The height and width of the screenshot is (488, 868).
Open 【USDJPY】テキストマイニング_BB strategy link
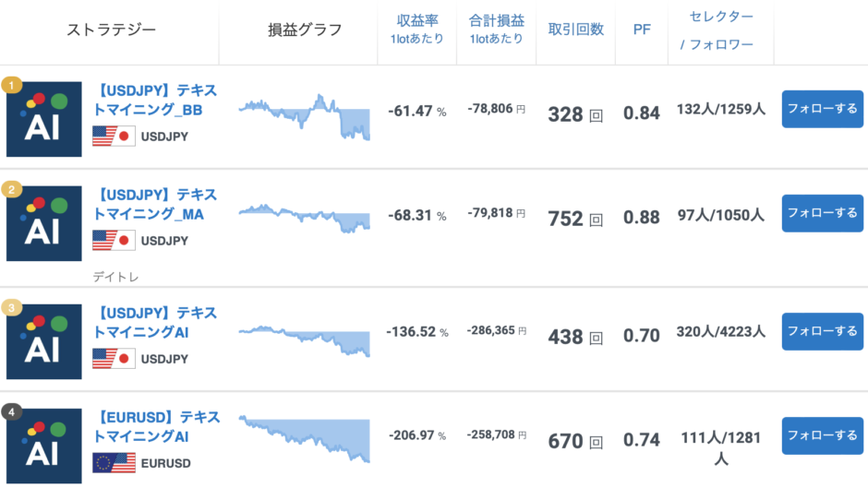(156, 101)
